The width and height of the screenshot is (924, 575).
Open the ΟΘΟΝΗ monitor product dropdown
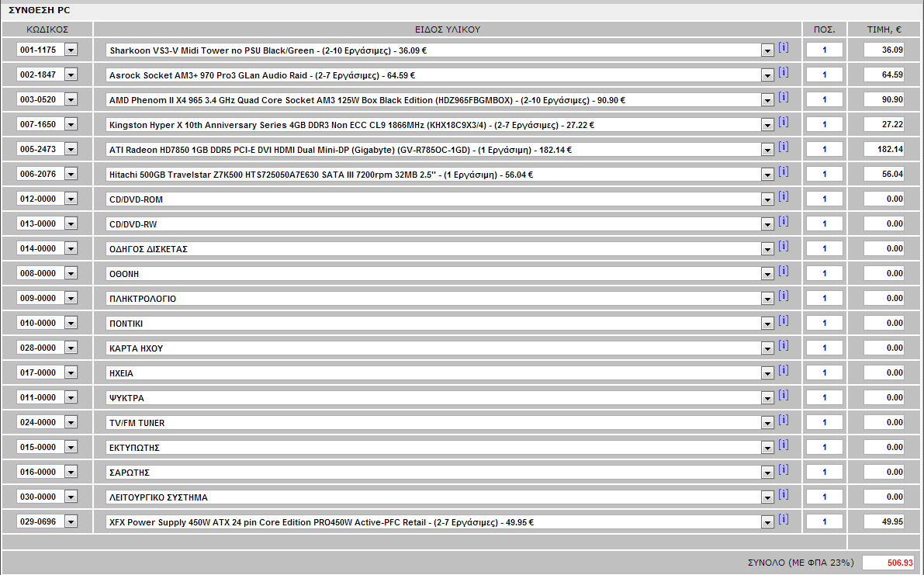coord(767,273)
